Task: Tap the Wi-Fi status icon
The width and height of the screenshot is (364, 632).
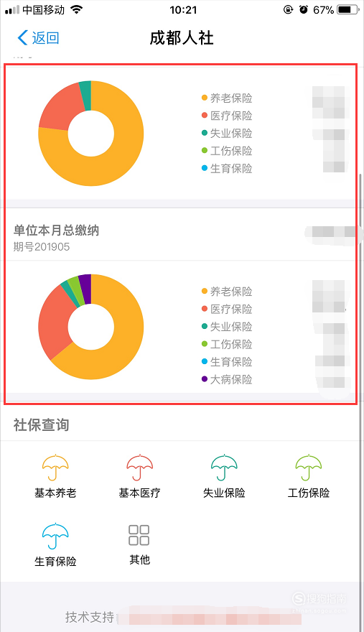Action: 76,9
